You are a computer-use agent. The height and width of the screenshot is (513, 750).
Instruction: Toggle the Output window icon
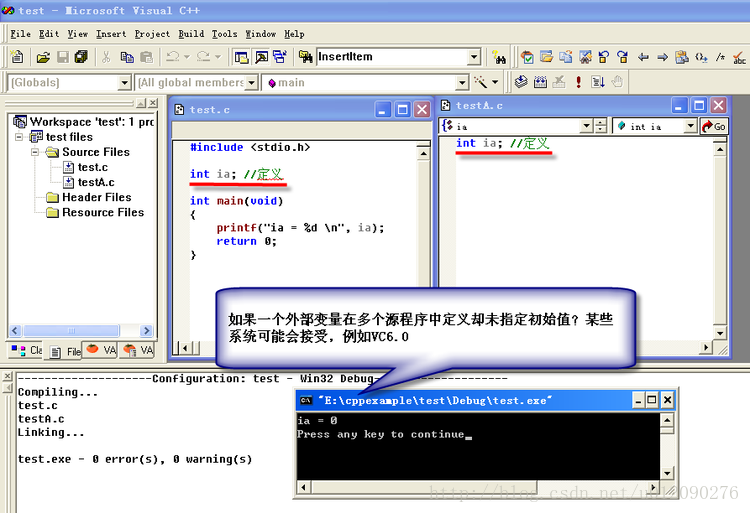click(261, 57)
